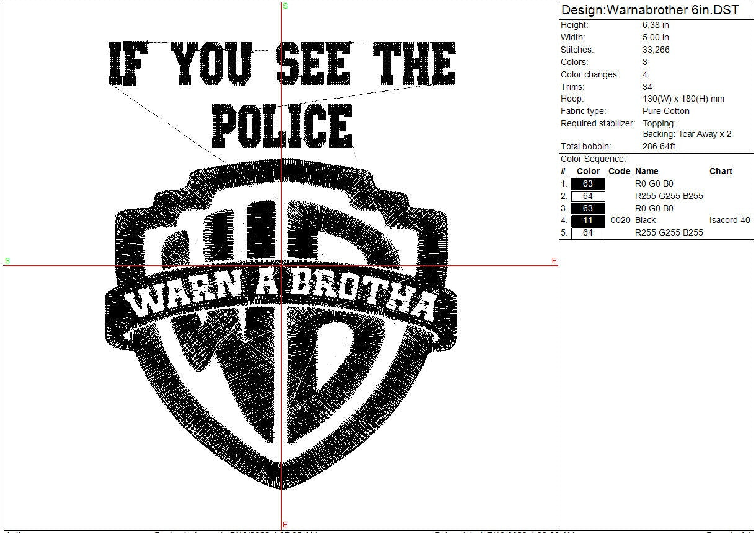Click the Chart column header

click(721, 171)
